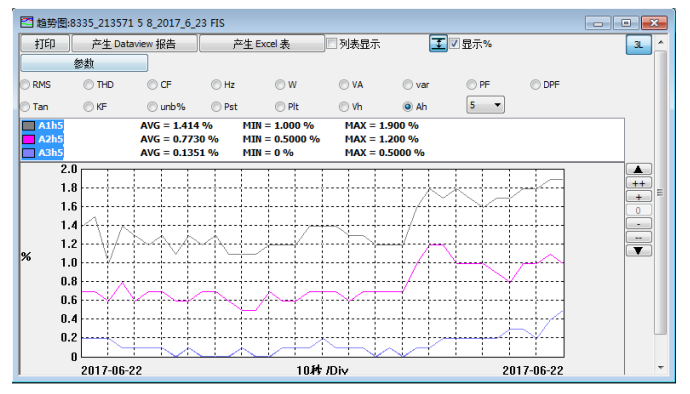The width and height of the screenshot is (690, 394).
Task: Select the var radio button
Action: [407, 85]
